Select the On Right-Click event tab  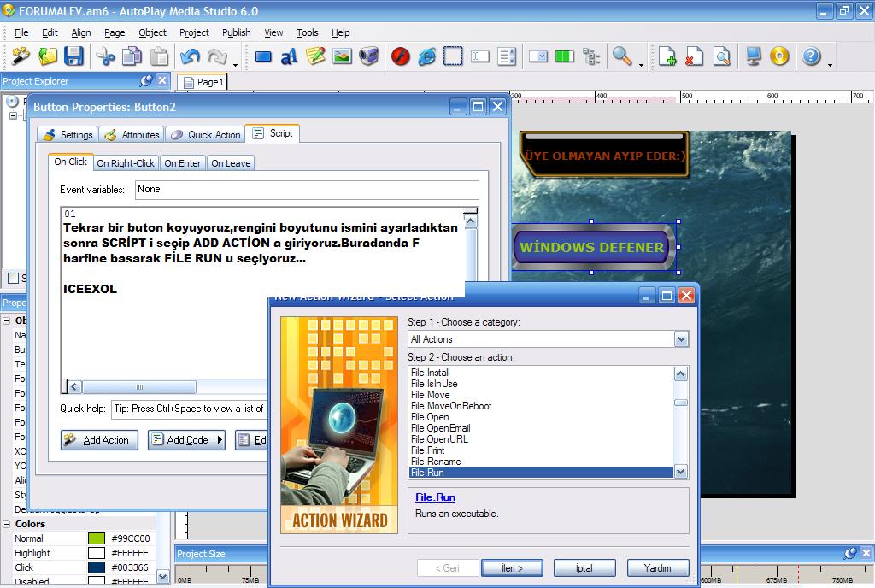click(x=126, y=163)
